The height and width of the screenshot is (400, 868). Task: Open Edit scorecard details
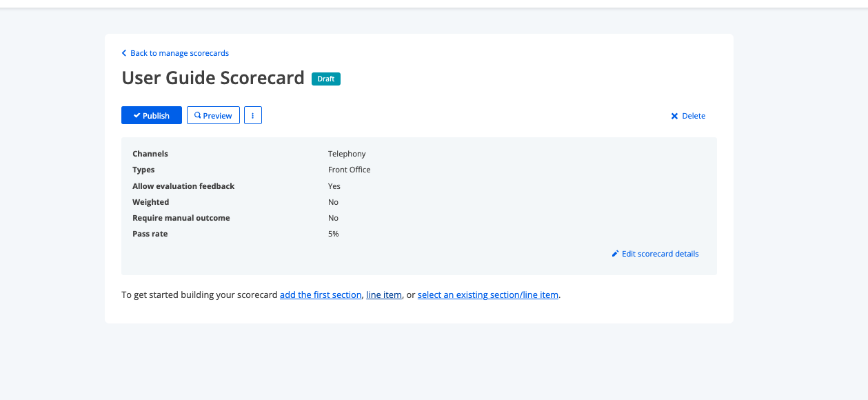(x=659, y=254)
